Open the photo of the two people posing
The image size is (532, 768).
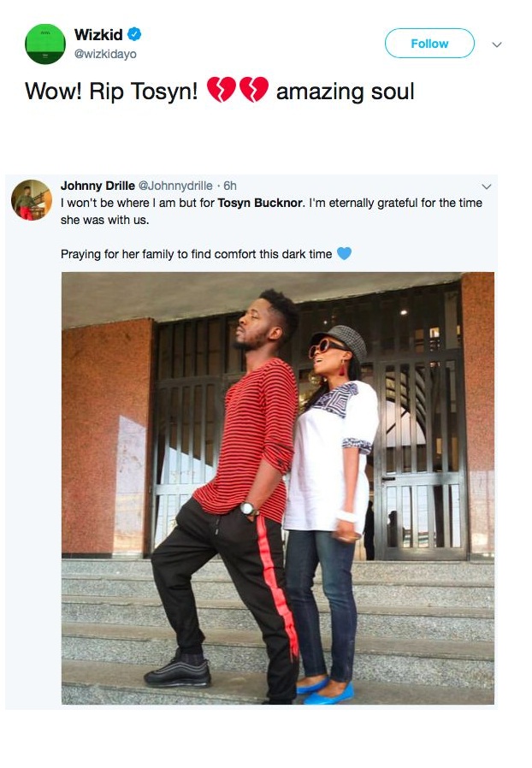tap(277, 487)
